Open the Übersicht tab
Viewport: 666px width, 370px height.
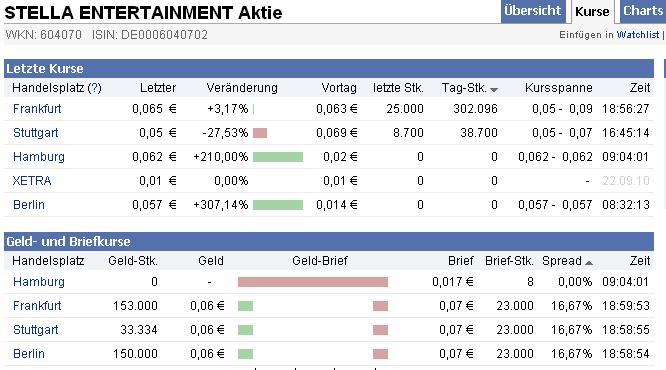(533, 11)
